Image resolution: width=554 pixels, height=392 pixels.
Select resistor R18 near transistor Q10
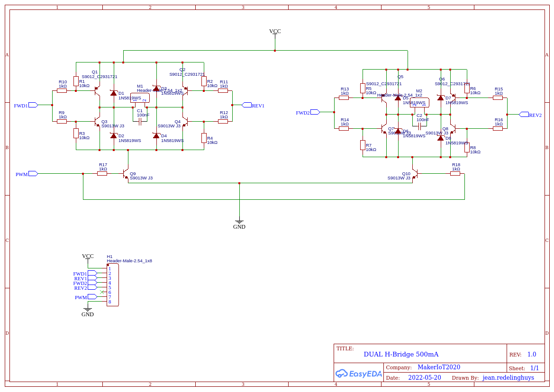[x=455, y=174]
